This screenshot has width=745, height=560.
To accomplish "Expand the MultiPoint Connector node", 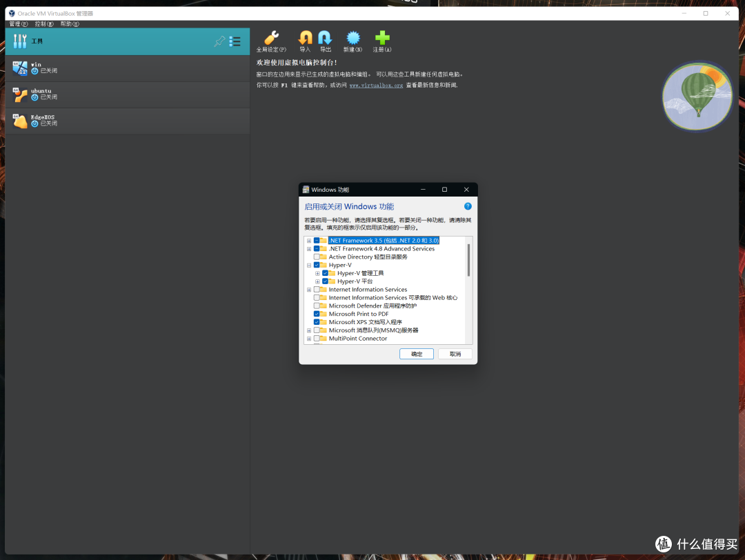I will point(309,339).
